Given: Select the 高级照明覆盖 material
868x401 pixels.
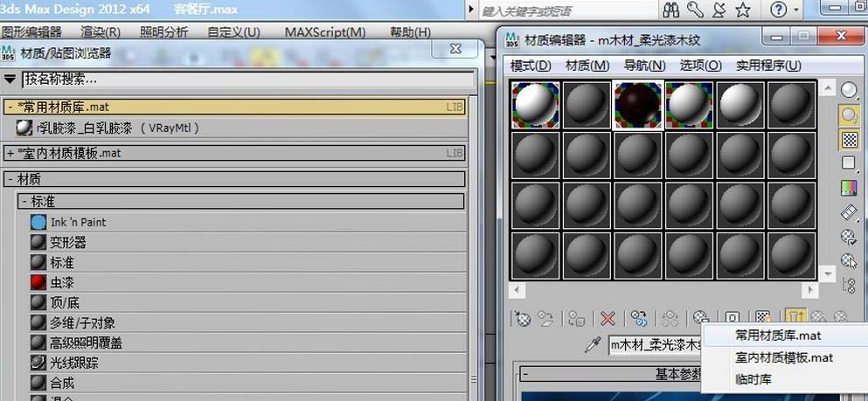Looking at the screenshot, I should coord(248,343).
